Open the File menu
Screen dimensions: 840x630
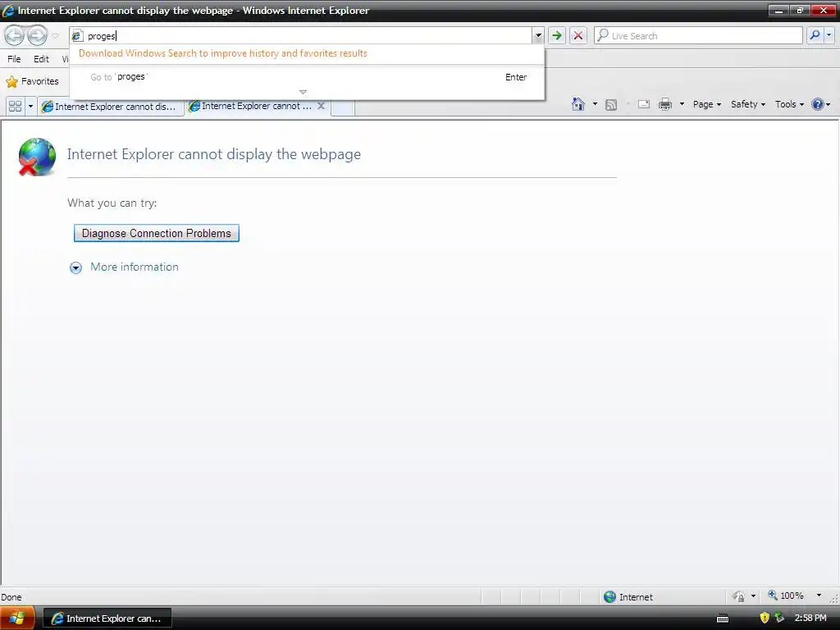15,59
